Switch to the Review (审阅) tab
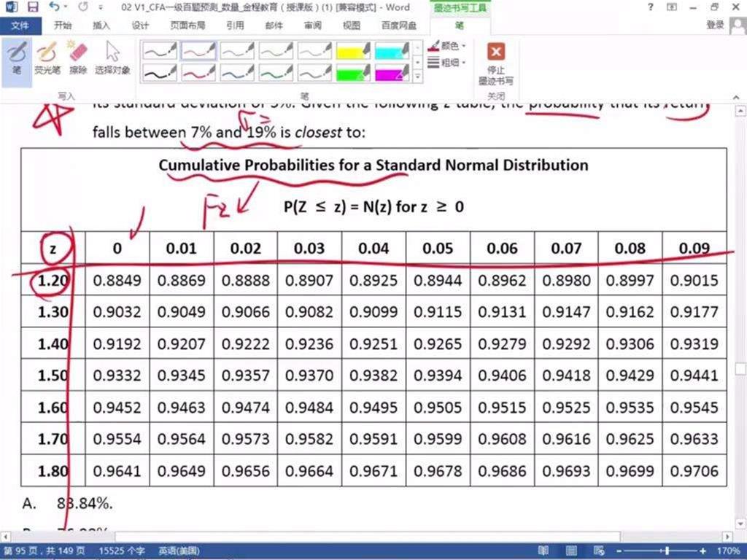 pyautogui.click(x=312, y=26)
